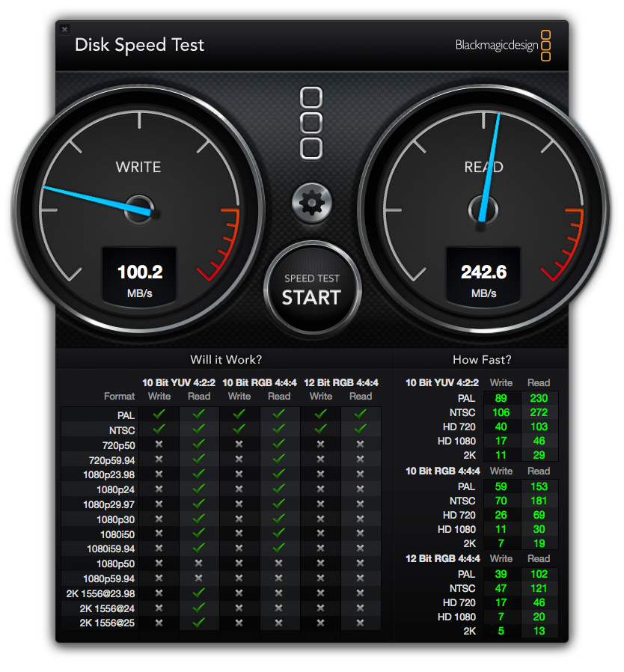Click the 12 Bit RGB 2K read value 13
Image resolution: width=624 pixels, height=672 pixels.
(539, 631)
